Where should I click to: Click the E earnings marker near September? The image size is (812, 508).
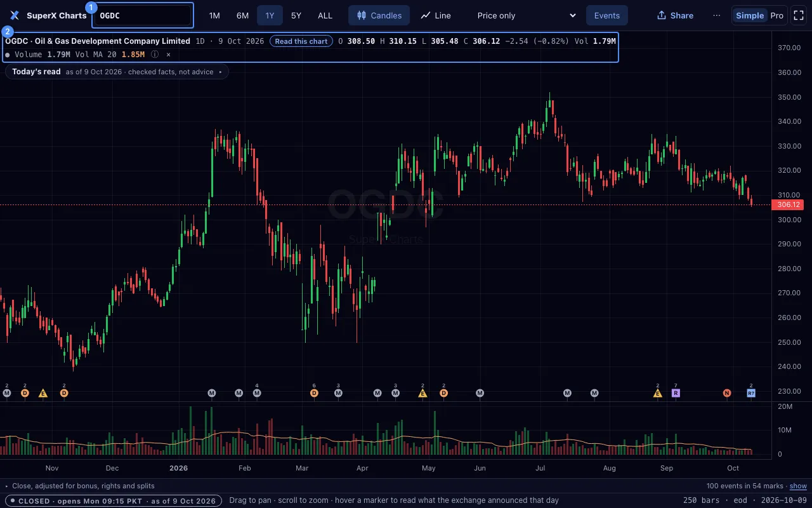[x=658, y=393]
